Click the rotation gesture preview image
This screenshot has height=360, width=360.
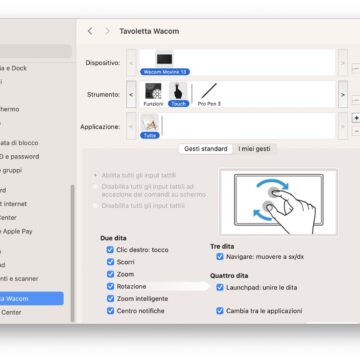pyautogui.click(x=278, y=202)
